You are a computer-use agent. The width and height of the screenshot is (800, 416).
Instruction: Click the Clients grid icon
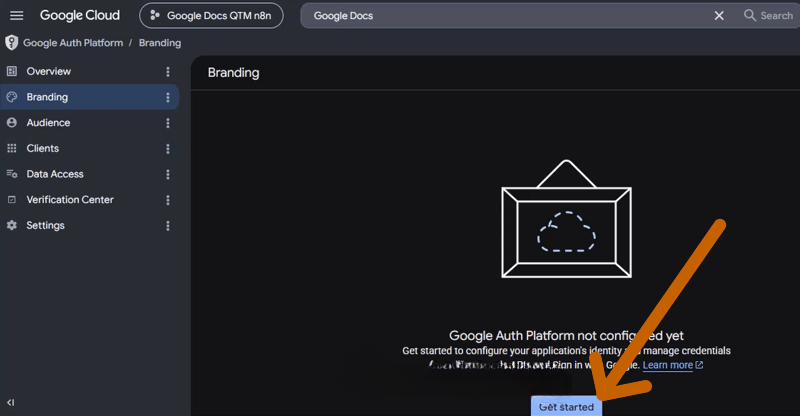pyautogui.click(x=12, y=149)
